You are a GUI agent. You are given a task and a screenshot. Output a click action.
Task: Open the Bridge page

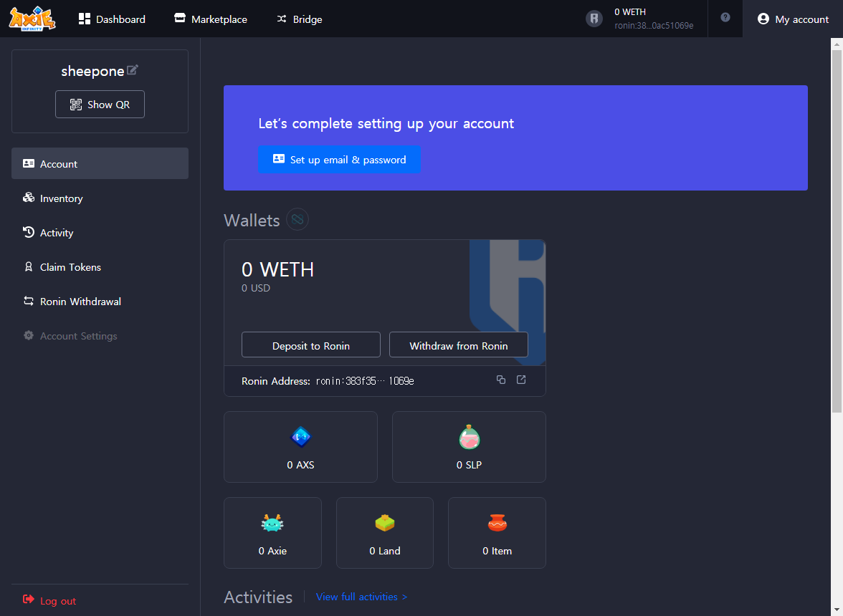coord(300,19)
